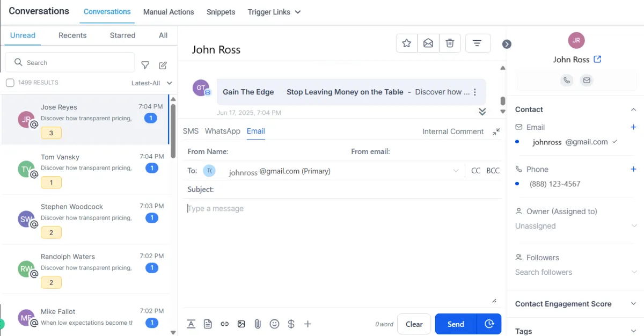
Task: Open Owner Unassigned dropdown
Action: (x=576, y=226)
